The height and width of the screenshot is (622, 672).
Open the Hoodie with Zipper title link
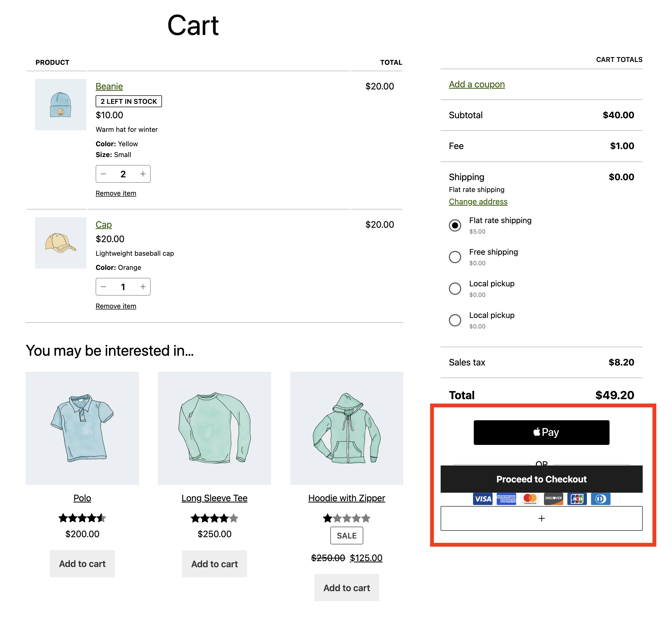347,498
